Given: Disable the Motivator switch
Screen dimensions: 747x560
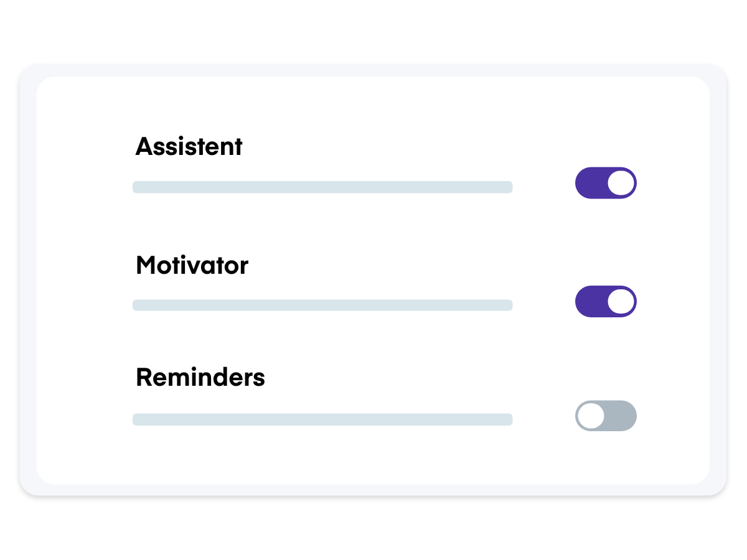Looking at the screenshot, I should coord(606,302).
